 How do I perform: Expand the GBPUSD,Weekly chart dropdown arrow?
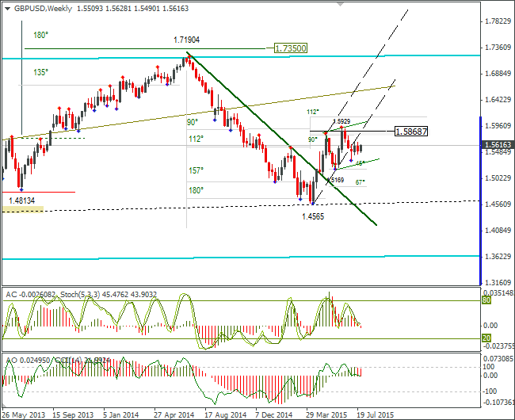[7, 9]
